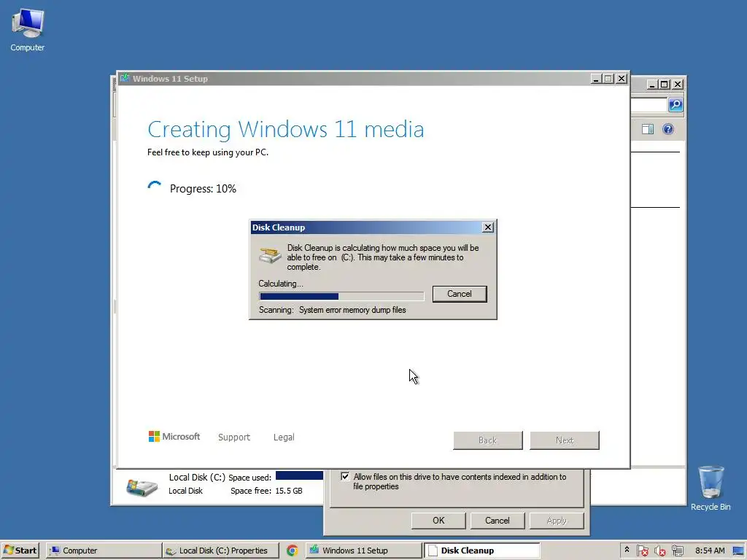Click Cancel in the Local Disk Properties dialog
747x560 pixels.
pyautogui.click(x=498, y=521)
